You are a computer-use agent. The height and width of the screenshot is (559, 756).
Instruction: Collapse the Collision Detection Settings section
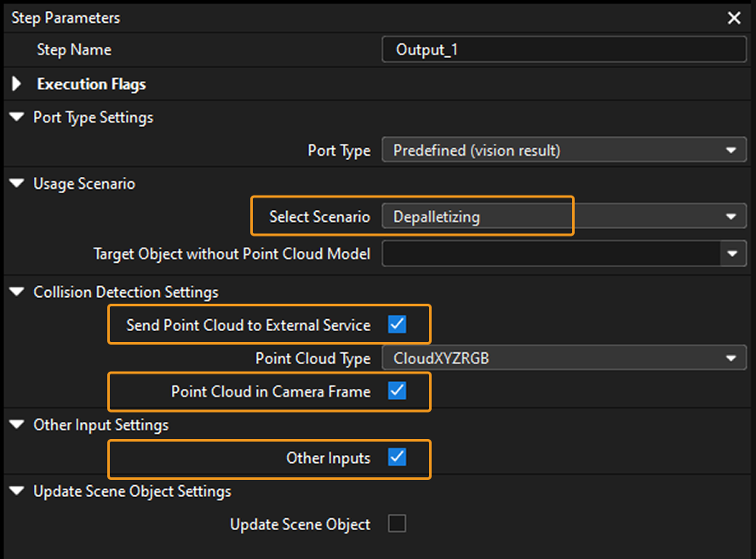tap(15, 292)
